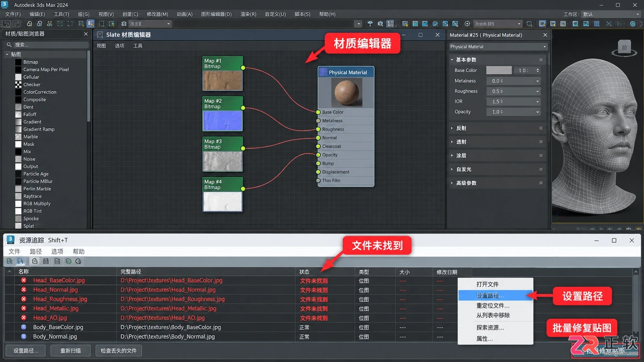This screenshot has width=644, height=362.
Task: Open the 渲染(R) main menu
Action: point(248,14)
